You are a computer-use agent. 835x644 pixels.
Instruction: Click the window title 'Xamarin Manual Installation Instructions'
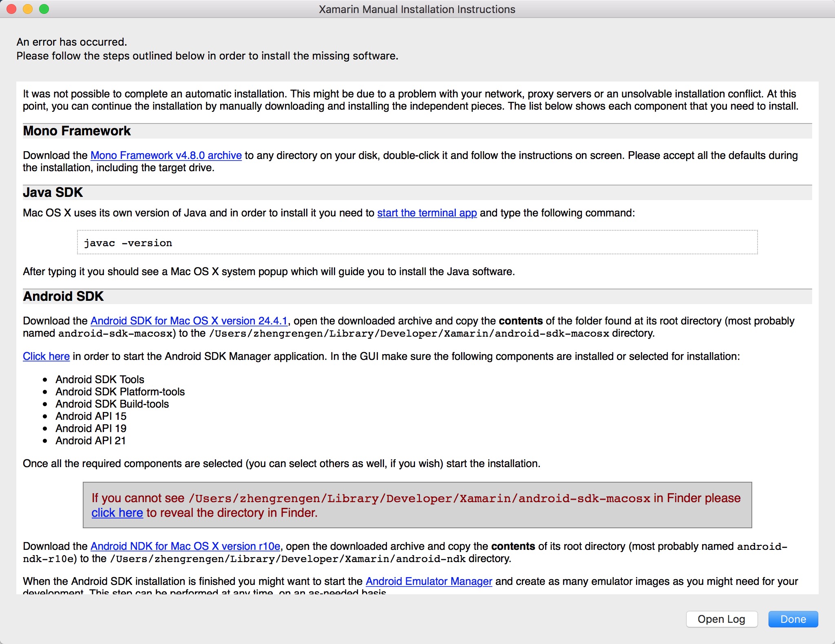pos(417,9)
